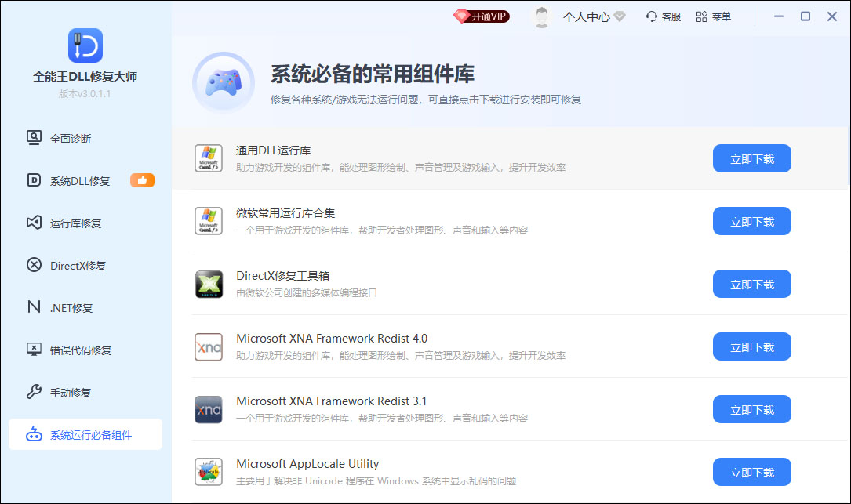Click Microsoft XNA Framework Redist 4.0 title
Viewport: 851px width, 504px height.
pyautogui.click(x=332, y=339)
